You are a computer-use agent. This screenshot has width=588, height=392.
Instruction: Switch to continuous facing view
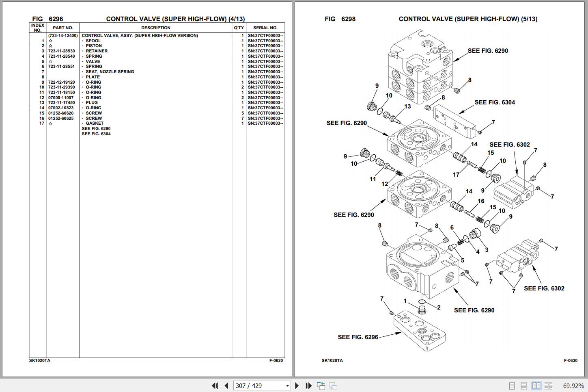click(x=548, y=386)
